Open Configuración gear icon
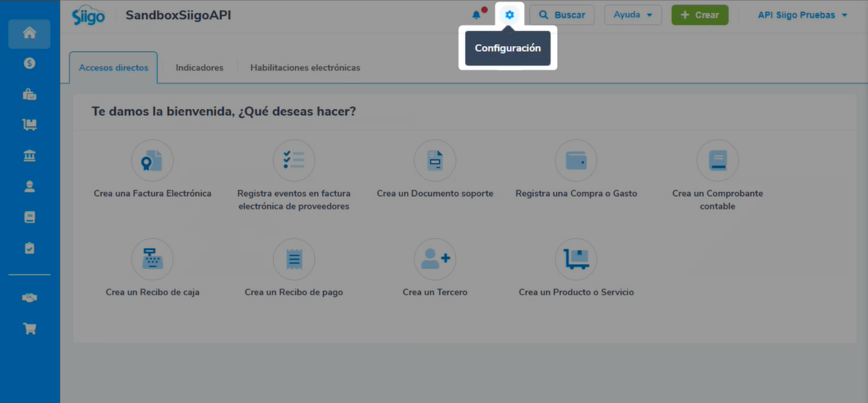Image resolution: width=868 pixels, height=403 pixels. pos(509,15)
